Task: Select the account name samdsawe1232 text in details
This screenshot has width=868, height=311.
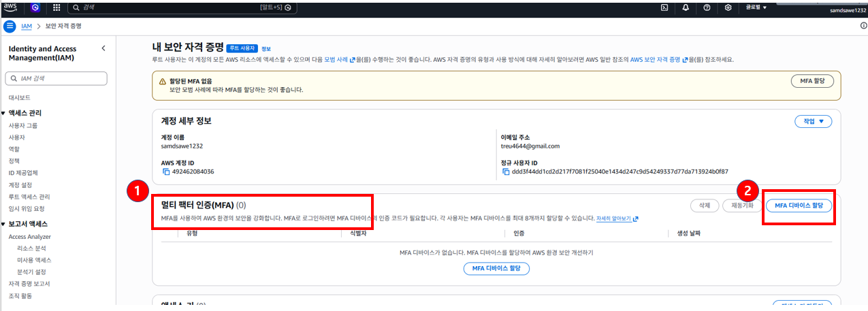Action: 182,146
